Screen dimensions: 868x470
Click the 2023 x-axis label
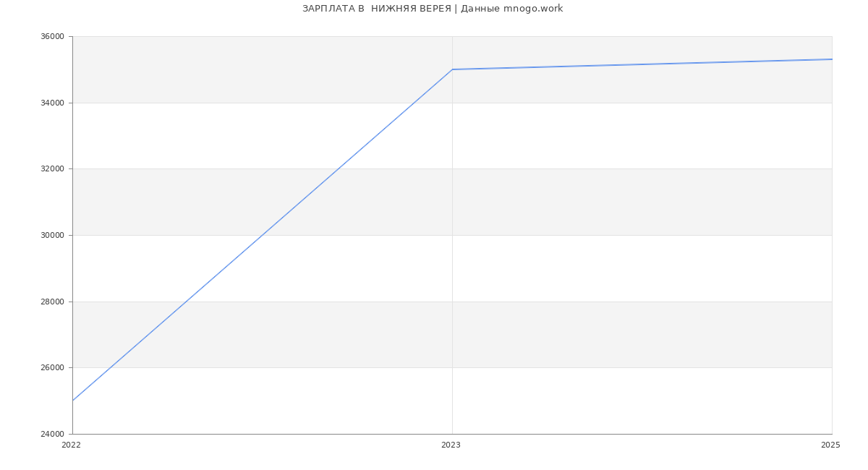451,445
